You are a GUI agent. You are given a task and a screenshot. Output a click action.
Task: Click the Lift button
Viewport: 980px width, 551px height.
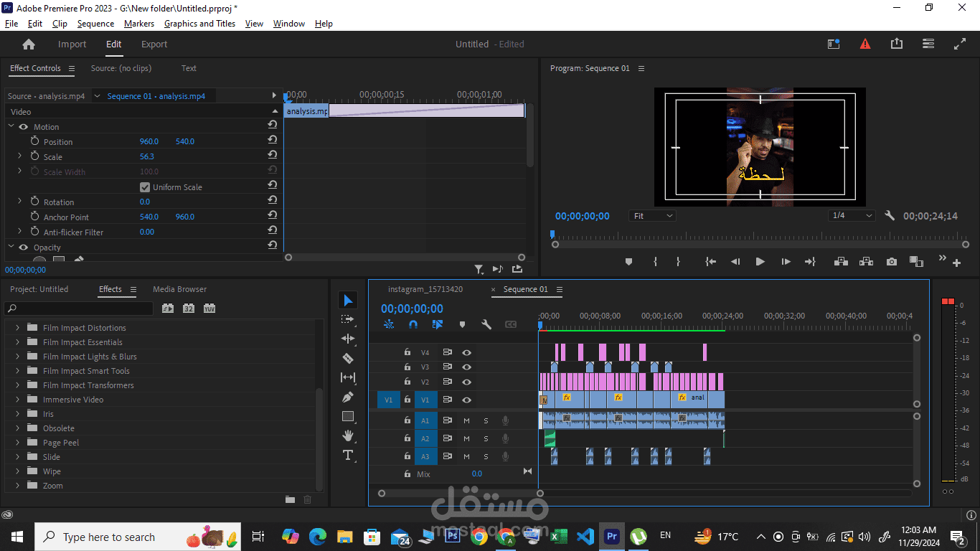[841, 262]
